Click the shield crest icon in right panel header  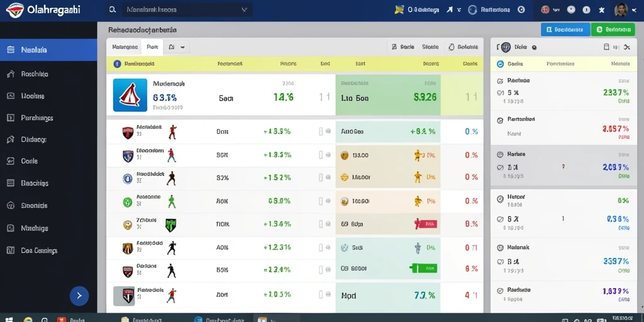pos(506,47)
